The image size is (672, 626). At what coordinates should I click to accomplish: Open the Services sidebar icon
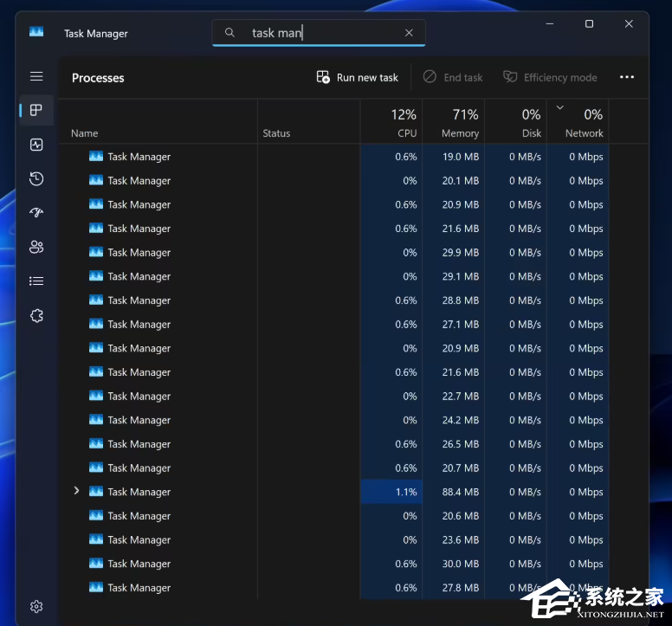[x=36, y=316]
